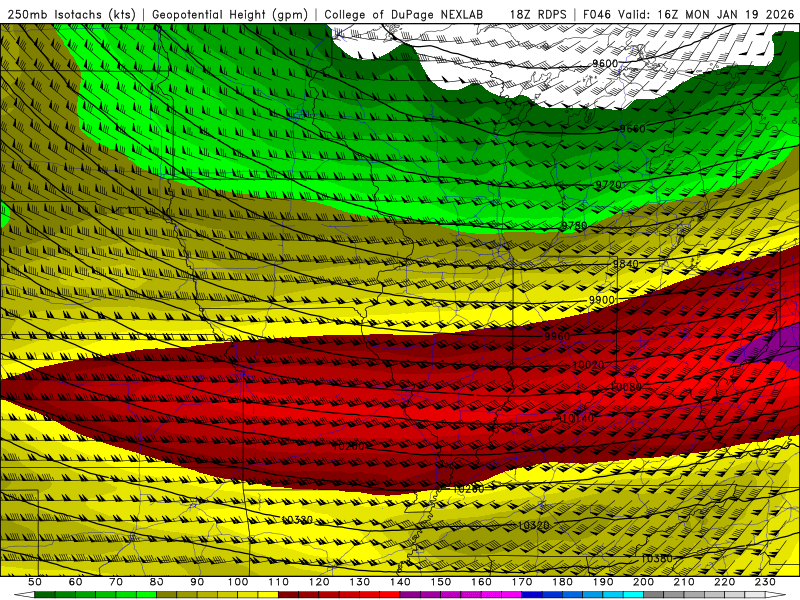Click the 170 kts legend value
This screenshot has width=800, height=600.
522,582
